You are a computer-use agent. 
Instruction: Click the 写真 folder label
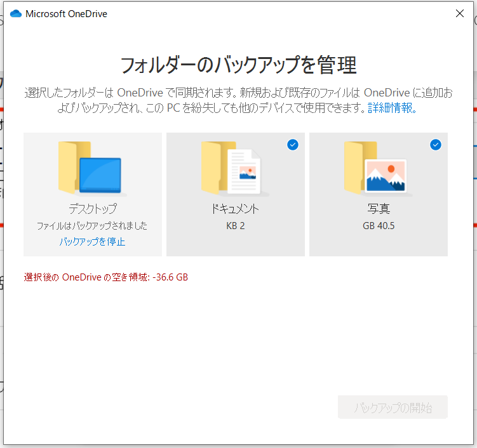379,209
